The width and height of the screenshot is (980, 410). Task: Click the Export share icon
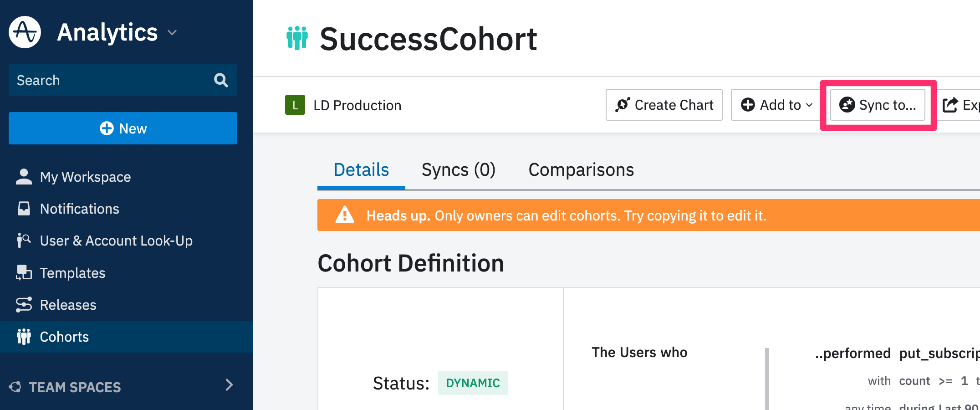click(x=950, y=105)
